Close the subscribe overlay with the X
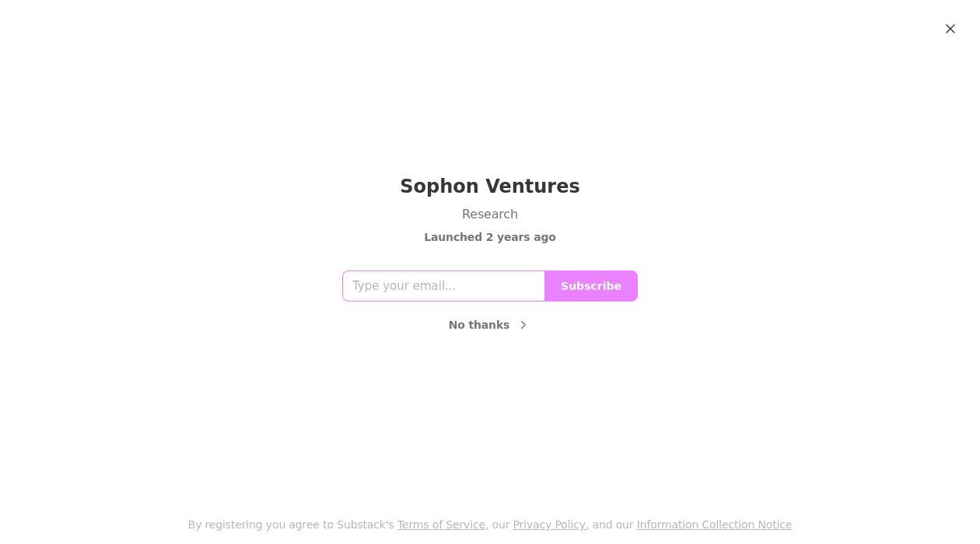The width and height of the screenshot is (980, 544). [950, 29]
